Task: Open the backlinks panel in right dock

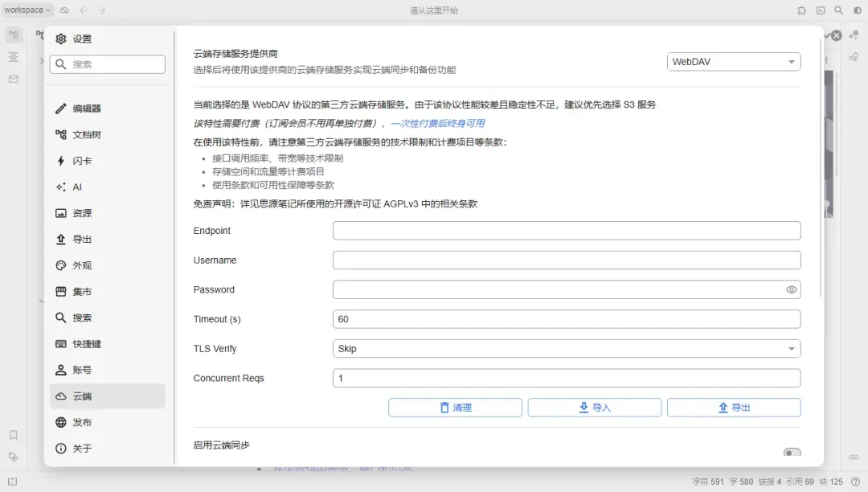Action: tap(854, 457)
